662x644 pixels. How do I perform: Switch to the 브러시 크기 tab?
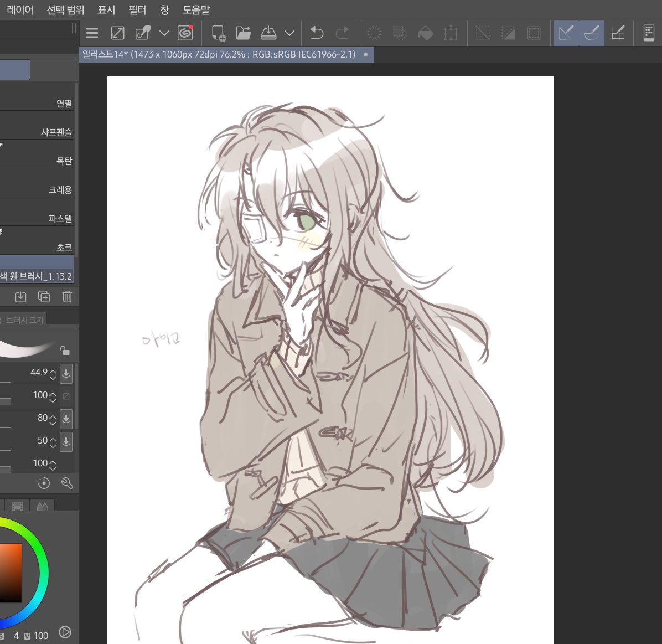pyautogui.click(x=22, y=320)
